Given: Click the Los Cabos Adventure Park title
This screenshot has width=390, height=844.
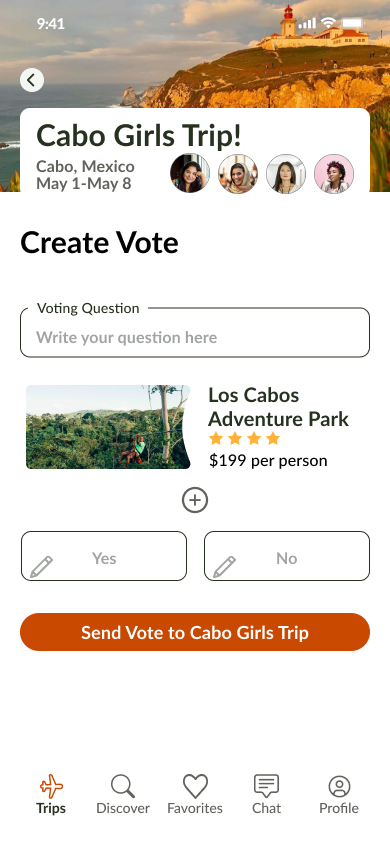Looking at the screenshot, I should [278, 407].
